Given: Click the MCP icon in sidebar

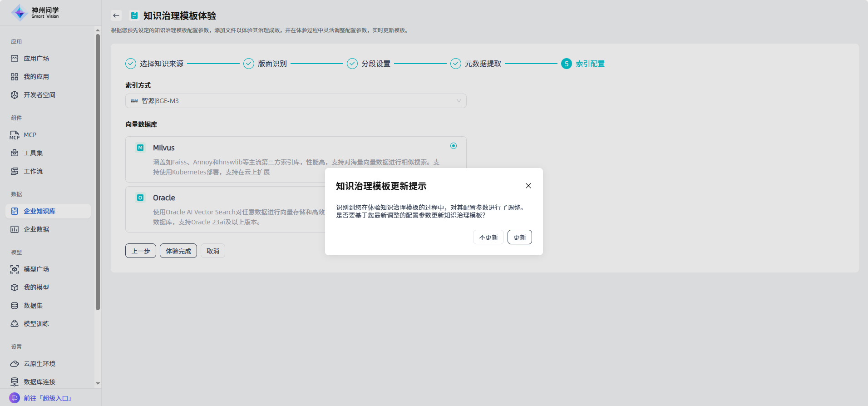Looking at the screenshot, I should pyautogui.click(x=15, y=135).
